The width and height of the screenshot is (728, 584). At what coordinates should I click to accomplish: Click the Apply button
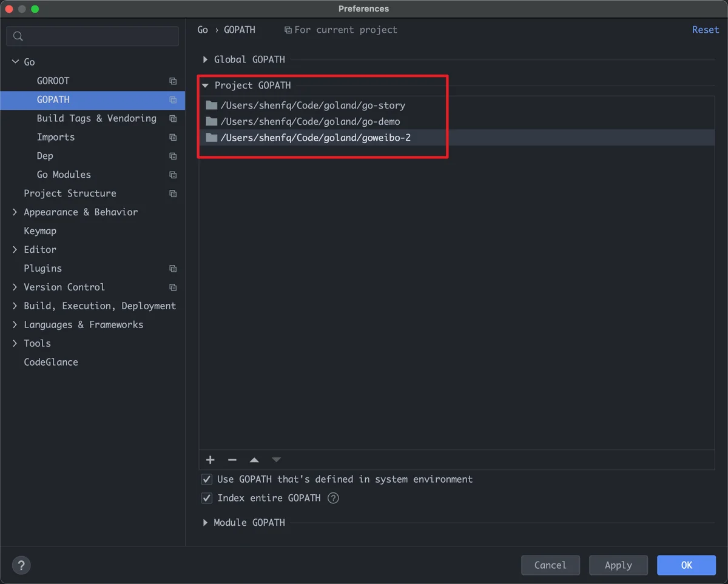tap(618, 565)
